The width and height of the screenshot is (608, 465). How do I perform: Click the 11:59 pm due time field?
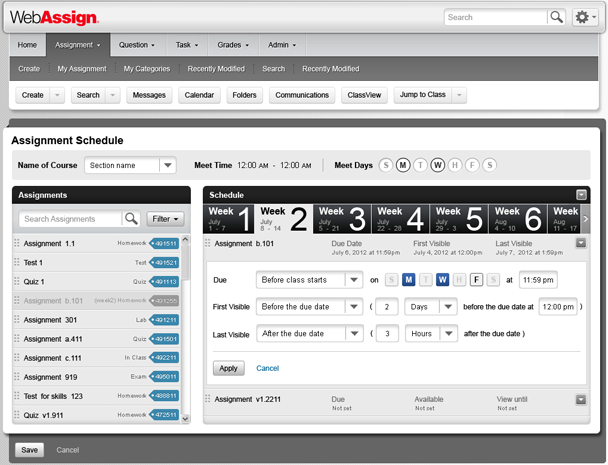pos(536,280)
